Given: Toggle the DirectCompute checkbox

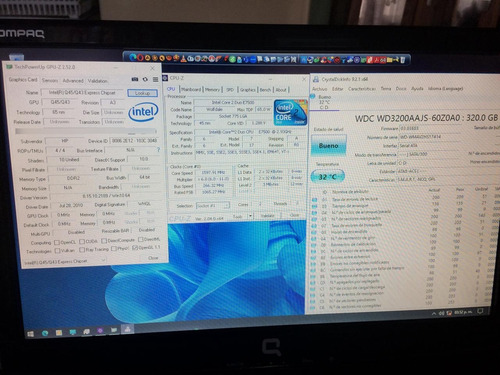Looking at the screenshot, I should click(x=104, y=240).
